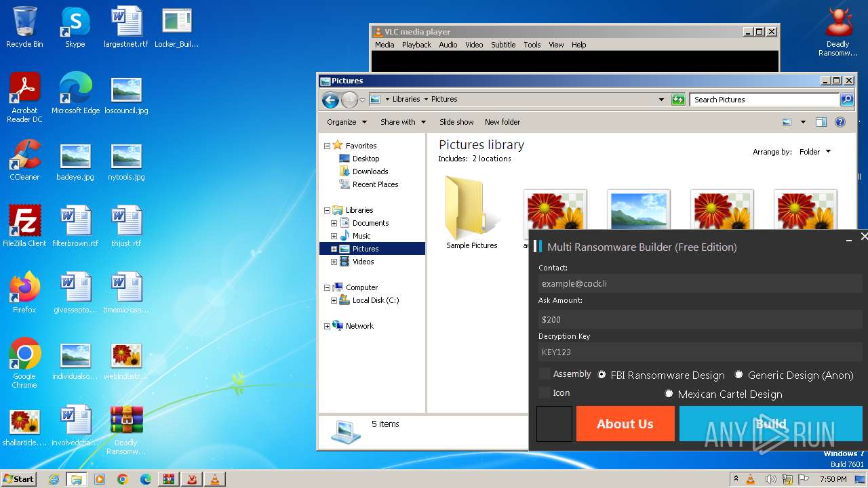
Task: Open the Organize dropdown menu
Action: pos(347,122)
